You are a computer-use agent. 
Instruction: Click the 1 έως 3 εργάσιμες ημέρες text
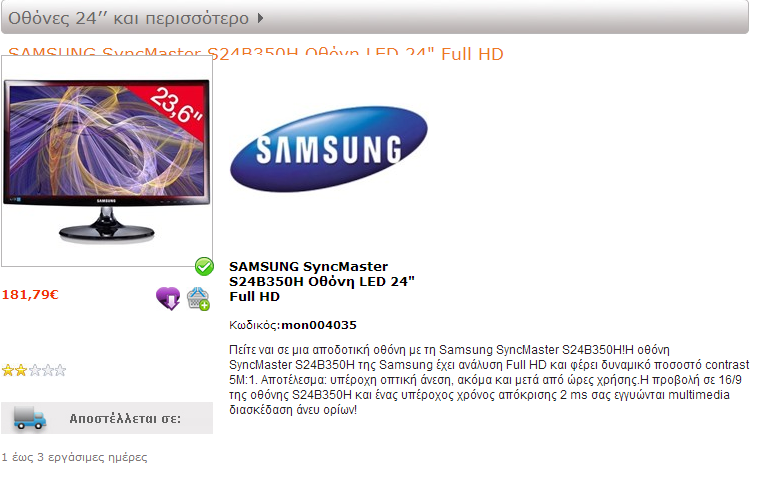74,457
